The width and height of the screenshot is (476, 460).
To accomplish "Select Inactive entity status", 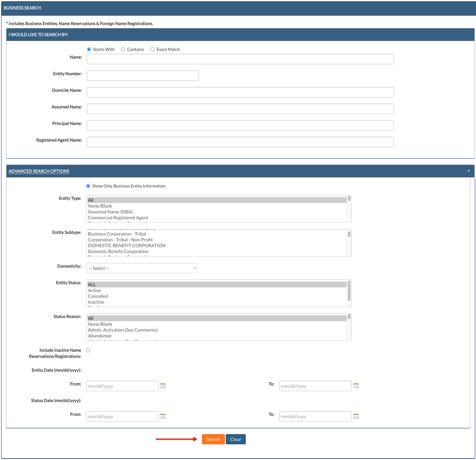I will 217,302.
